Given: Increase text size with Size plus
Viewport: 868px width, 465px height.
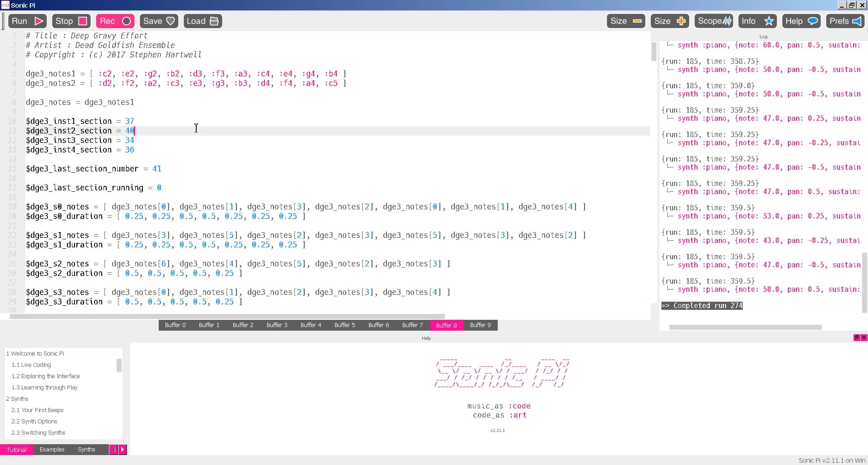Looking at the screenshot, I should pyautogui.click(x=670, y=21).
